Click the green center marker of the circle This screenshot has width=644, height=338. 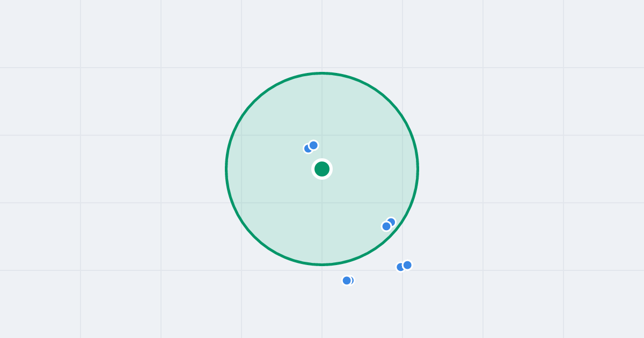322,169
